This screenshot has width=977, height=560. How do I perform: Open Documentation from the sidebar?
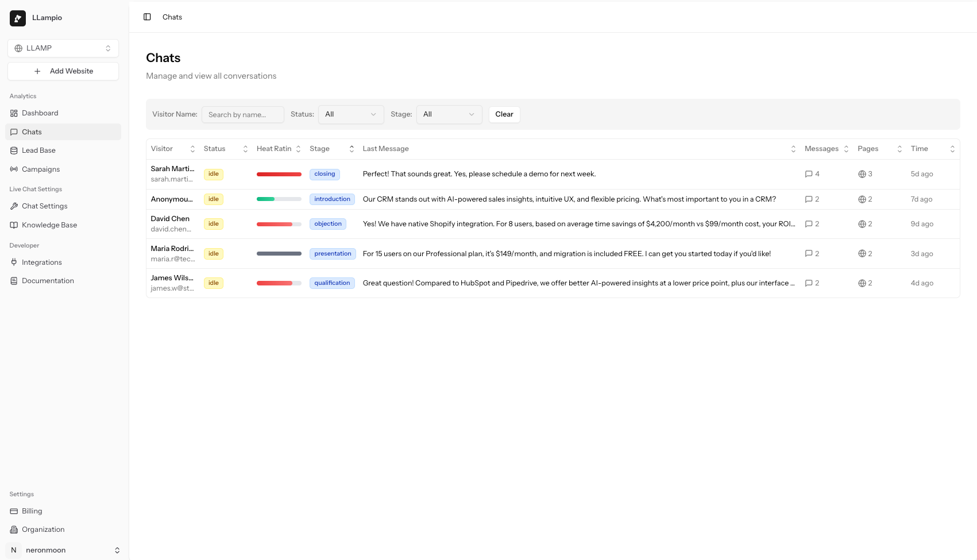pos(48,280)
